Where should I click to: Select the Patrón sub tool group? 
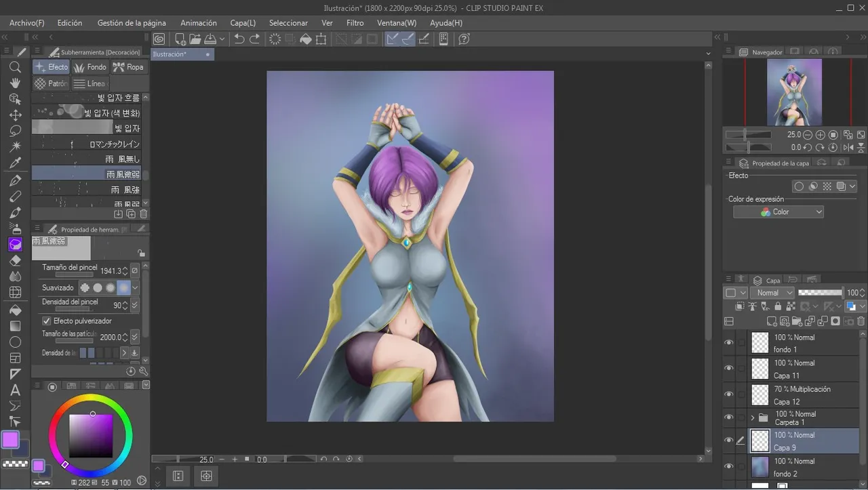(x=52, y=83)
